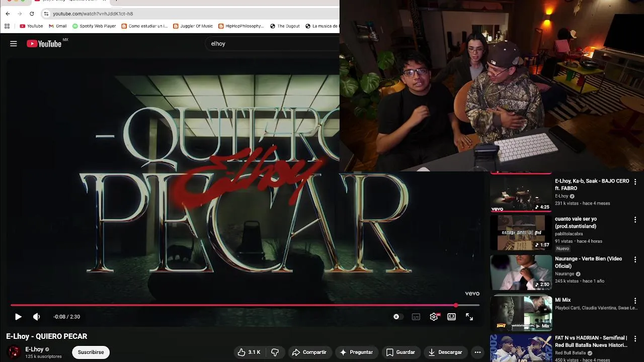Open the Mi Mix playlist thumbnail
The height and width of the screenshot is (362, 644).
pyautogui.click(x=521, y=313)
